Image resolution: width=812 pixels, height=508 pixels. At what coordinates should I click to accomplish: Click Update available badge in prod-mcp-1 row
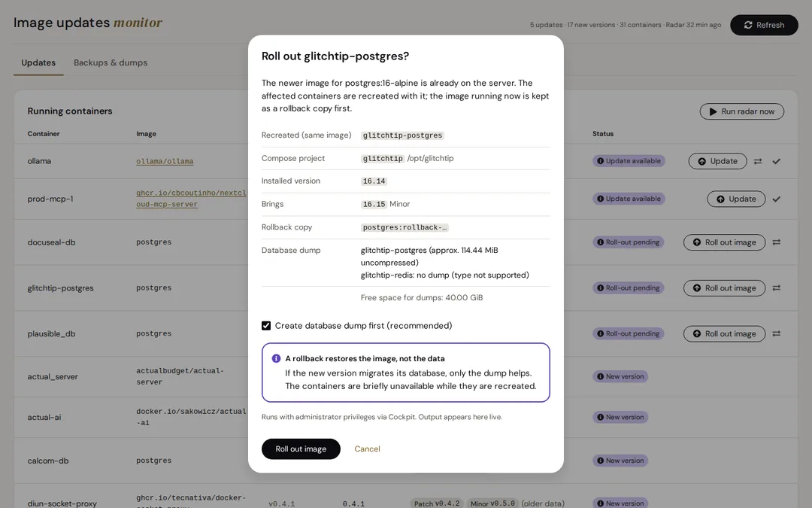point(629,199)
